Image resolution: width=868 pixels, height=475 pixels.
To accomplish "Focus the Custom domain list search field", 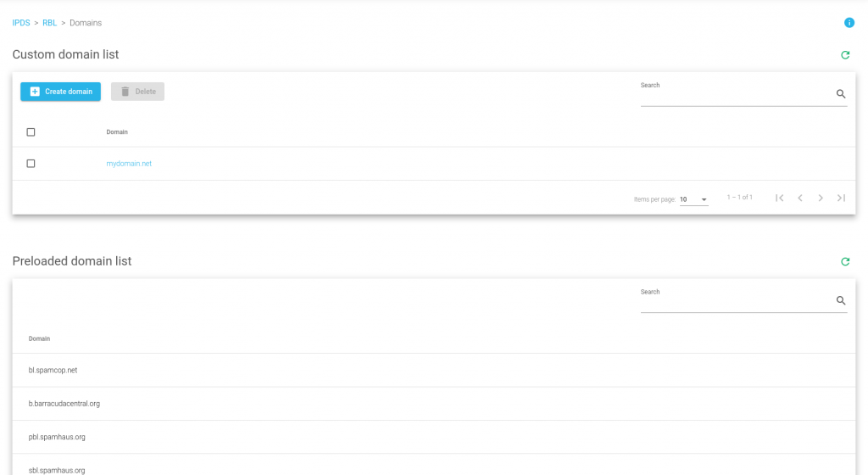I will [x=737, y=95].
